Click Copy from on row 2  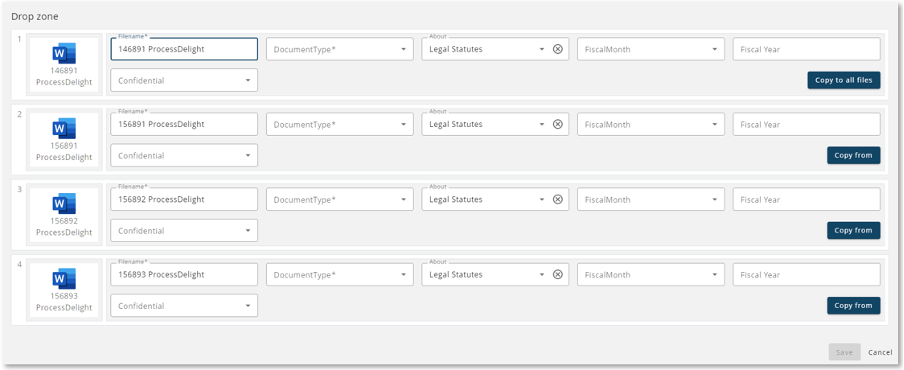(853, 155)
